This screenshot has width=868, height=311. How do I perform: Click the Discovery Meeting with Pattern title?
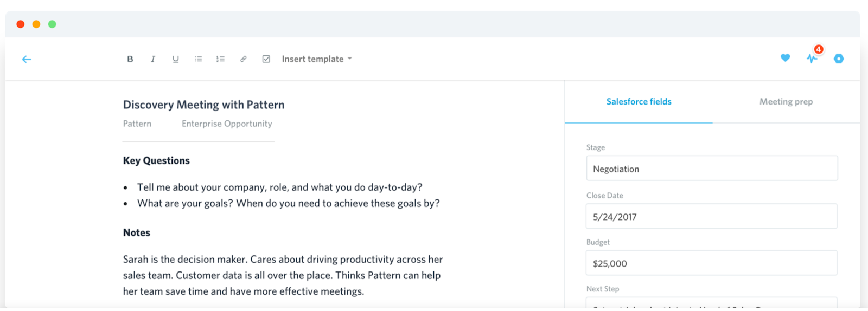click(203, 105)
